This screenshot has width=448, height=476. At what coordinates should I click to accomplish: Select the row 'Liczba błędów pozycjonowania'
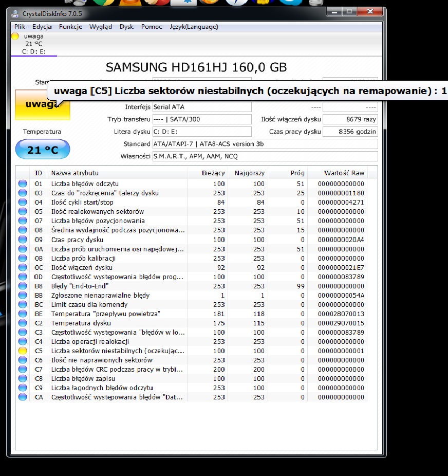pyautogui.click(x=191, y=221)
